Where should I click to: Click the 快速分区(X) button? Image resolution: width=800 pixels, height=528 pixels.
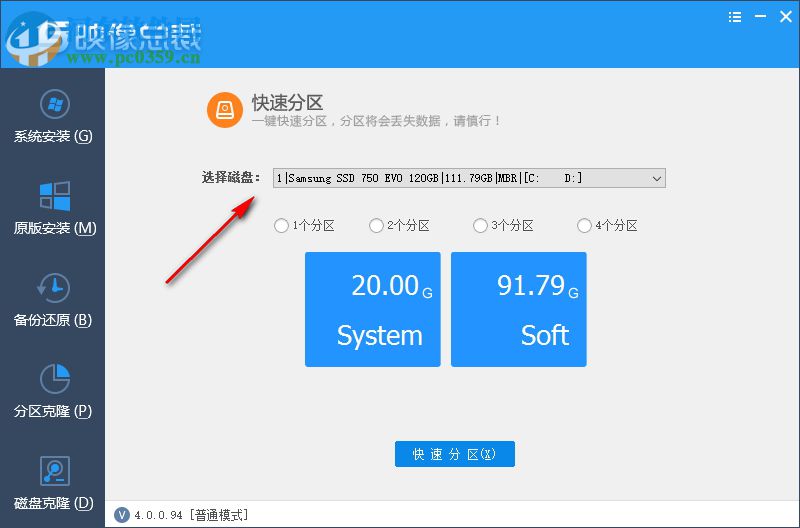[x=455, y=454]
